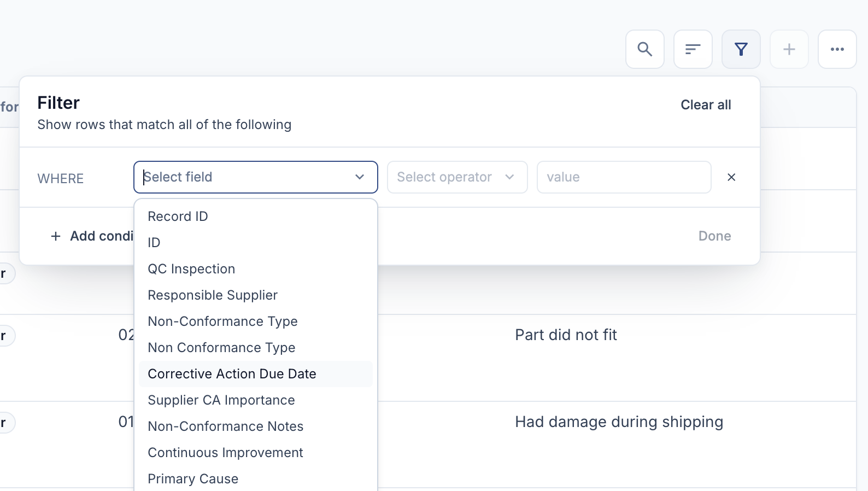
Task: Pick Supplier CA Importance field
Action: [256, 400]
